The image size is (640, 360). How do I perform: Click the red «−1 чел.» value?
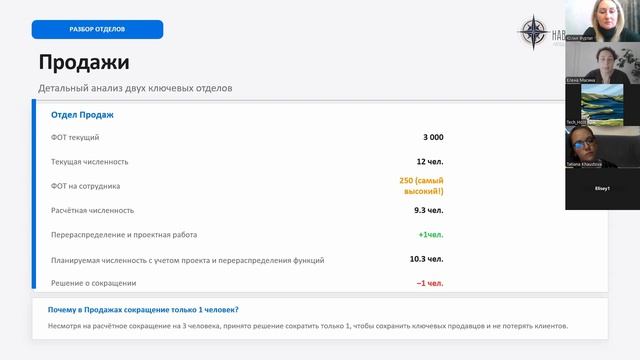[x=430, y=283]
